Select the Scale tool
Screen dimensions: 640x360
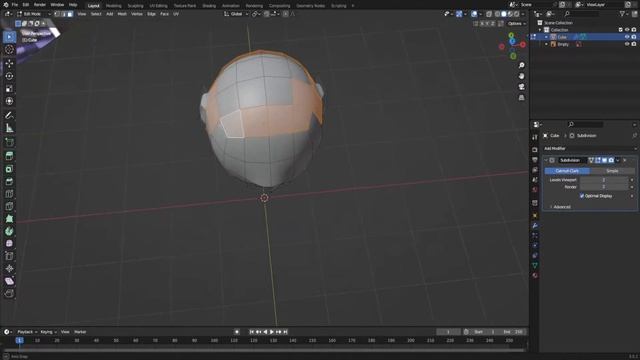[x=9, y=89]
